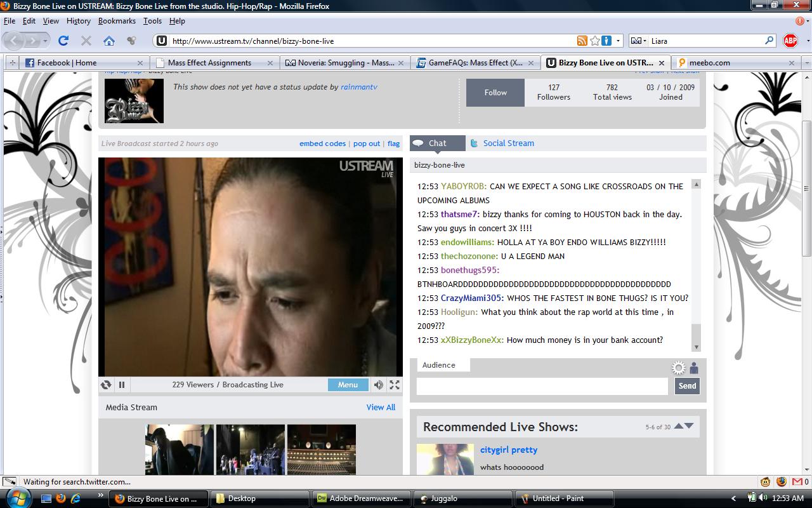Open the embed codes link
The height and width of the screenshot is (508, 812).
coord(322,144)
